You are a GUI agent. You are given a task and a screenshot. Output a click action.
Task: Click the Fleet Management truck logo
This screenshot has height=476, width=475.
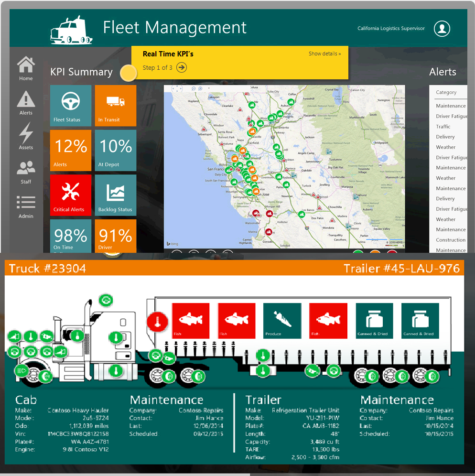click(71, 30)
